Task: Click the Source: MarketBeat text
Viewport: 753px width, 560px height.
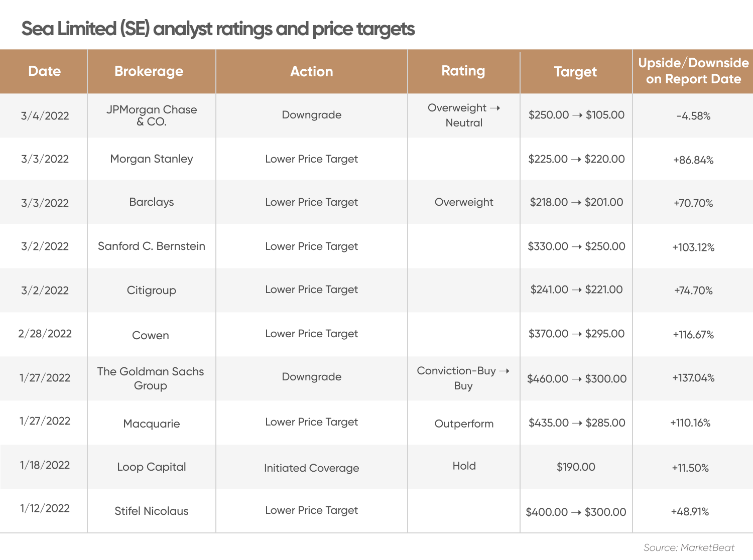Action: tap(689, 547)
